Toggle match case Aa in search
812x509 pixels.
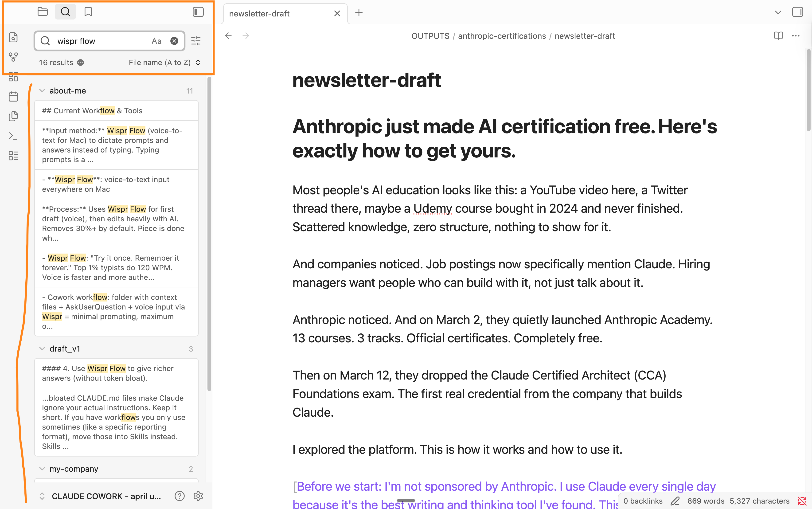[x=156, y=41]
